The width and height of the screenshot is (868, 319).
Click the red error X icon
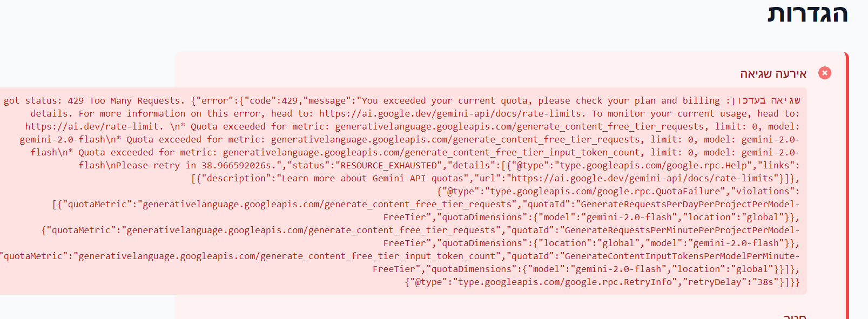point(825,73)
